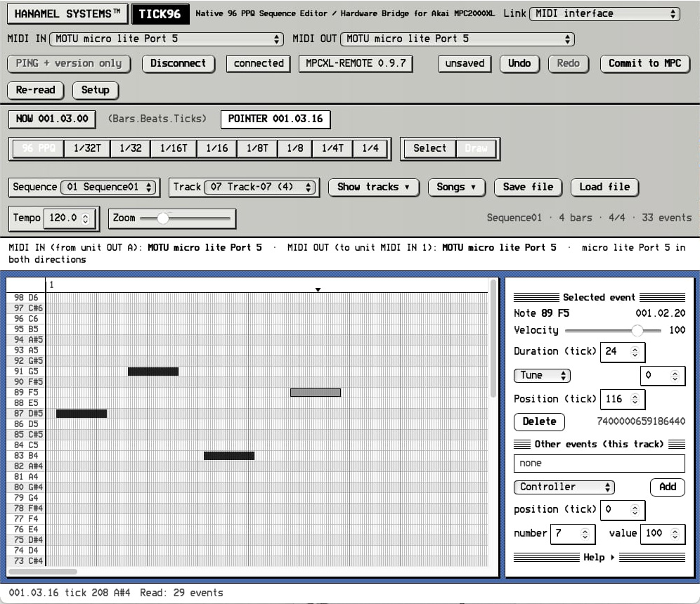This screenshot has height=604, width=700.
Task: Click the unsaved status indicator
Action: (x=465, y=63)
